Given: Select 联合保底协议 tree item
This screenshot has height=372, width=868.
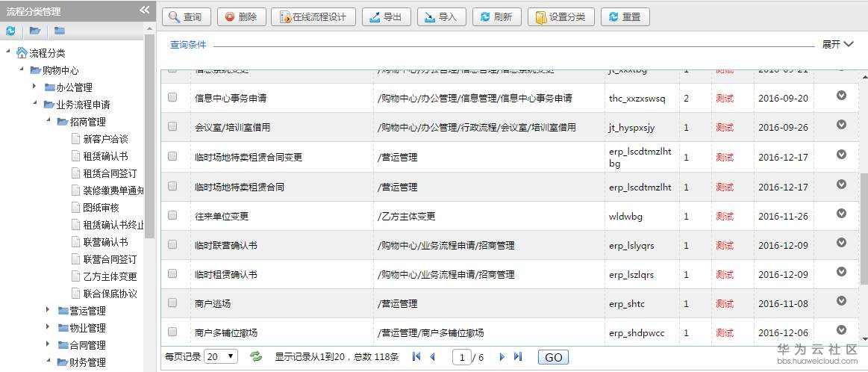Looking at the screenshot, I should point(110,294).
